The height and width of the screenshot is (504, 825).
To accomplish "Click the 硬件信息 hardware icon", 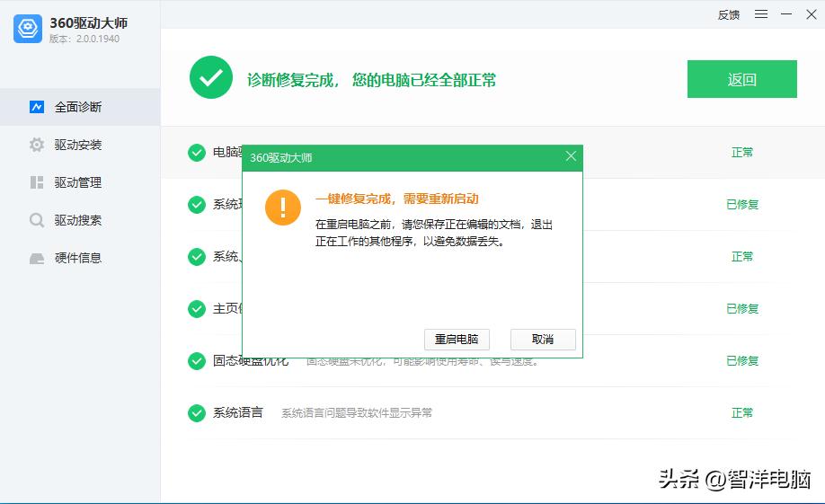I will click(37, 259).
